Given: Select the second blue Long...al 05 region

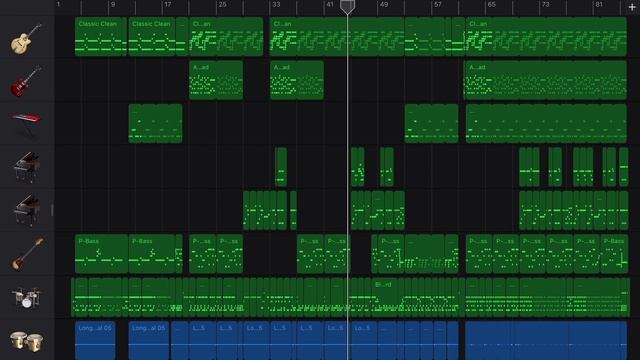Looking at the screenshot, I should pyautogui.click(x=149, y=341).
